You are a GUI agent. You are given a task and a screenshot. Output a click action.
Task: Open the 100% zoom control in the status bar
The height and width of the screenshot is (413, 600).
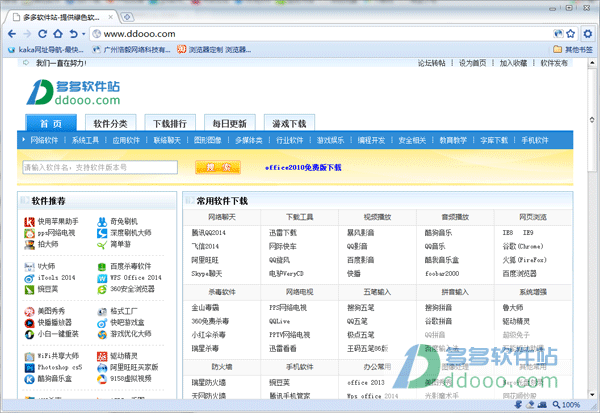coord(566,405)
